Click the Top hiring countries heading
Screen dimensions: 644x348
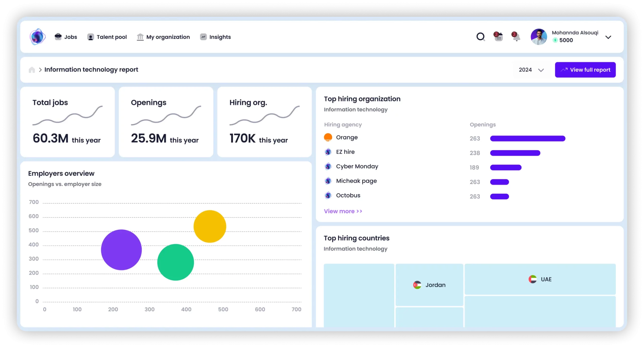pyautogui.click(x=356, y=238)
